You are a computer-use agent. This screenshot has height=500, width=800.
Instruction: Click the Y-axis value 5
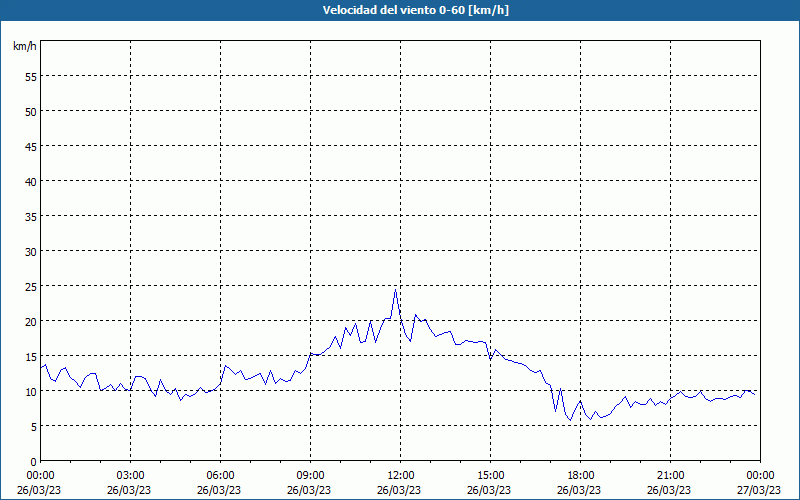[34, 427]
